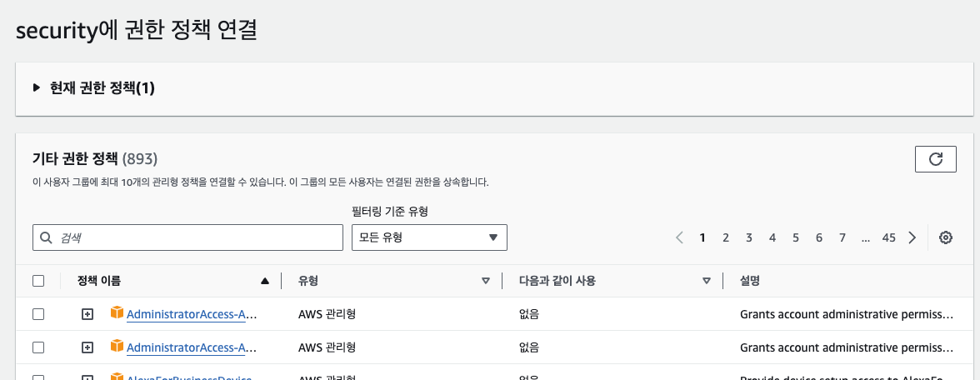Click the refresh policies icon button
Image resolution: width=980 pixels, height=380 pixels.
(x=935, y=159)
